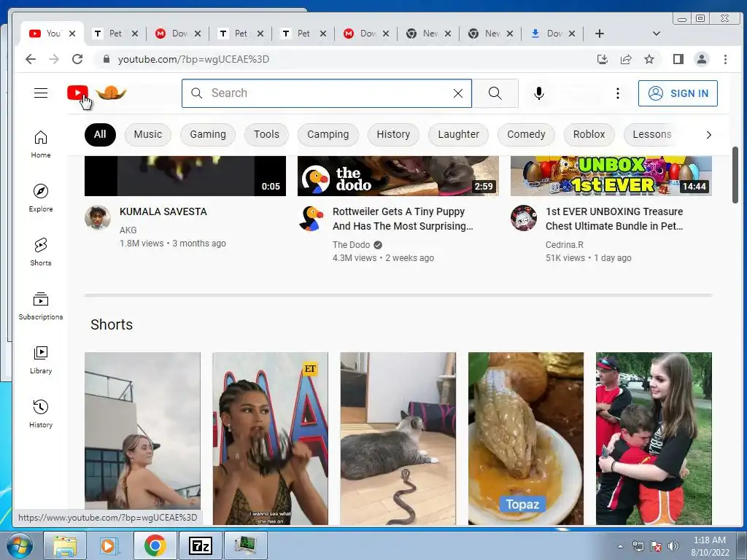747x560 pixels.
Task: Open the Topaz food Short
Action: coord(526,438)
